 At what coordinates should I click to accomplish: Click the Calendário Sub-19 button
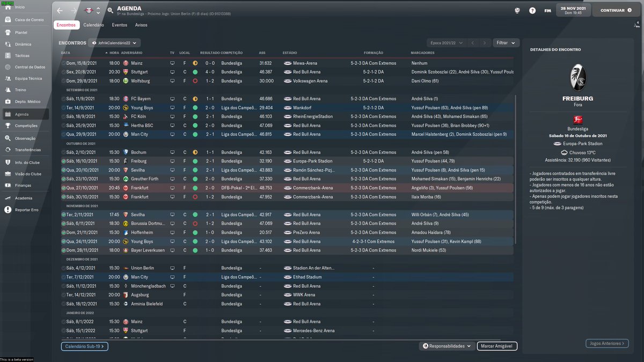85,346
